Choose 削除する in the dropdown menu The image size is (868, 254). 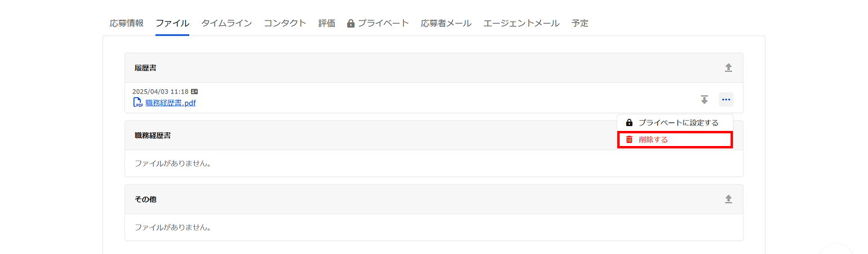tap(653, 139)
